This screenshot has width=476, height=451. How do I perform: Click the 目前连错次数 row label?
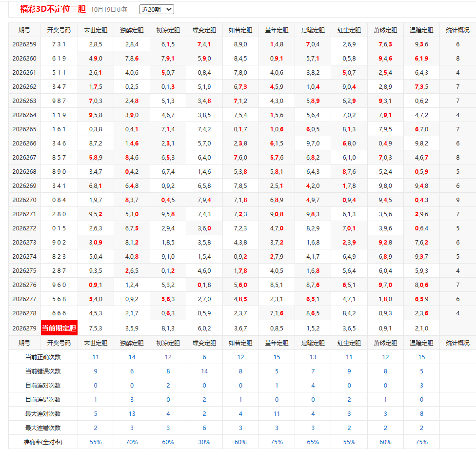coord(43,400)
